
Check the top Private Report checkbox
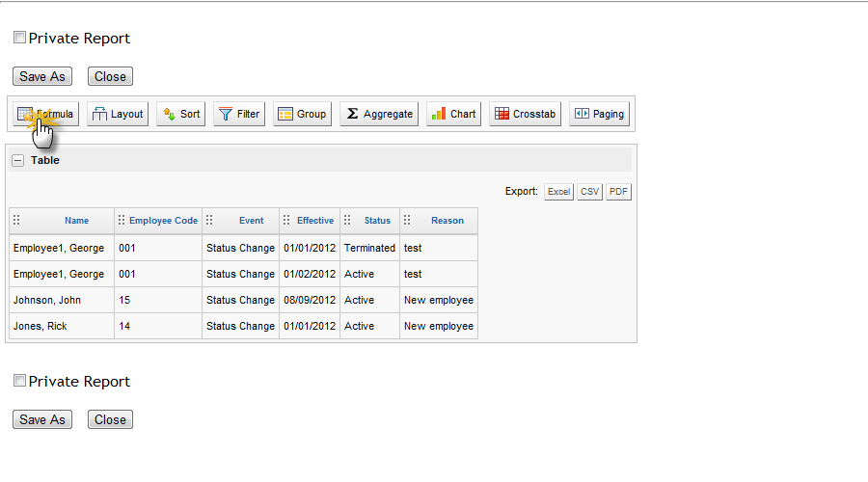click(19, 38)
